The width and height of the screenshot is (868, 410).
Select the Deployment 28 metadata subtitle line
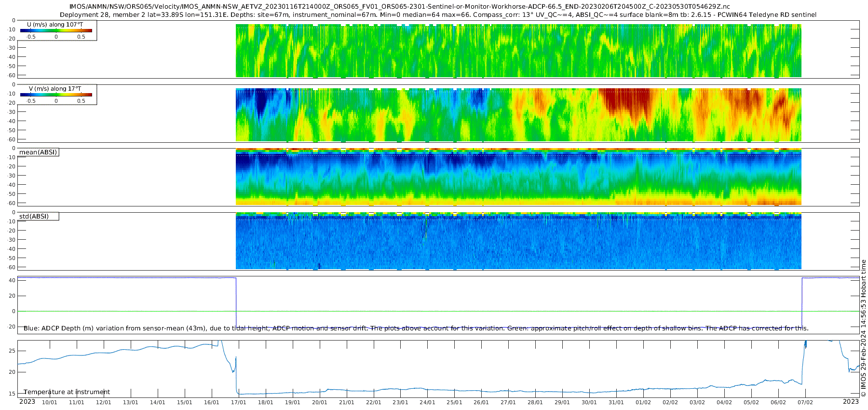tap(438, 15)
